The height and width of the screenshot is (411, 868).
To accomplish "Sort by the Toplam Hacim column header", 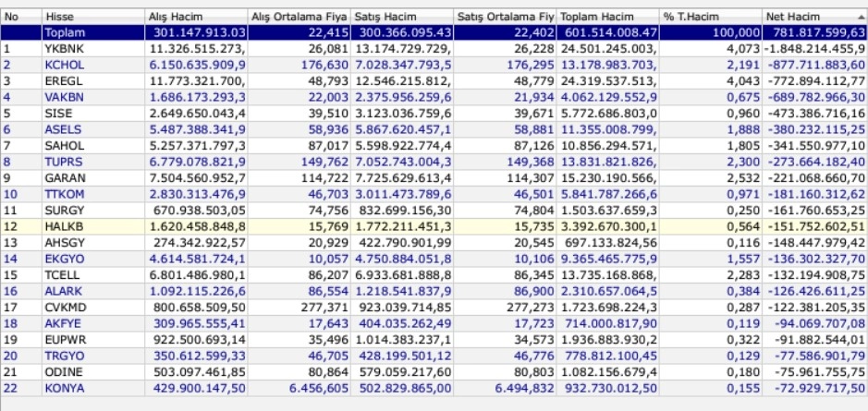I will tap(607, 17).
